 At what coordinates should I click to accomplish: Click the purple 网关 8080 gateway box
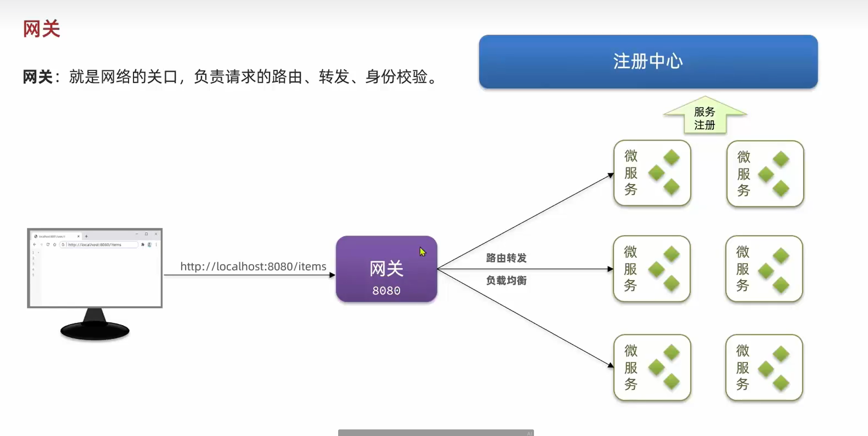386,269
